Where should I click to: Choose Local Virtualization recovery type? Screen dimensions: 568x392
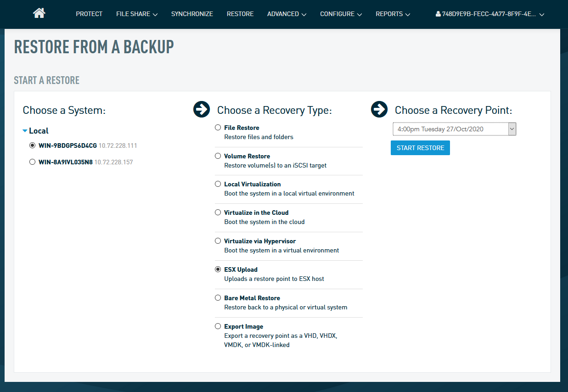click(x=218, y=184)
